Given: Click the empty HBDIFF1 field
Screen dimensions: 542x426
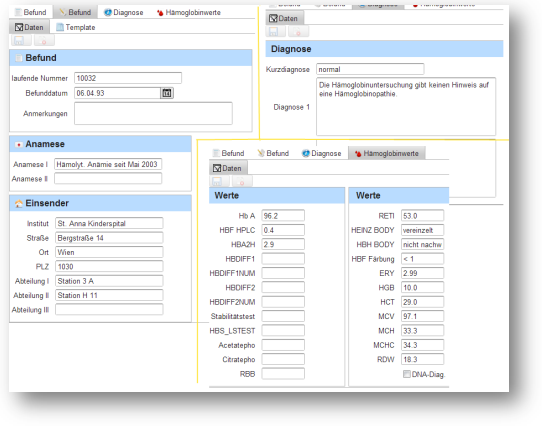Looking at the screenshot, I should pos(283,259).
